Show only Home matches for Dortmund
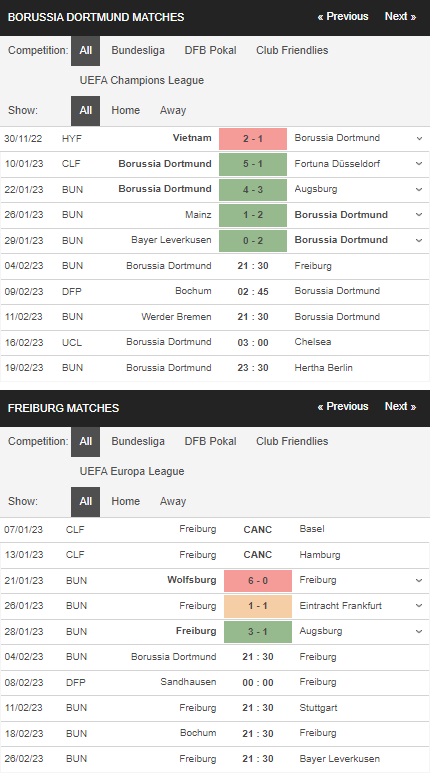 tap(125, 110)
